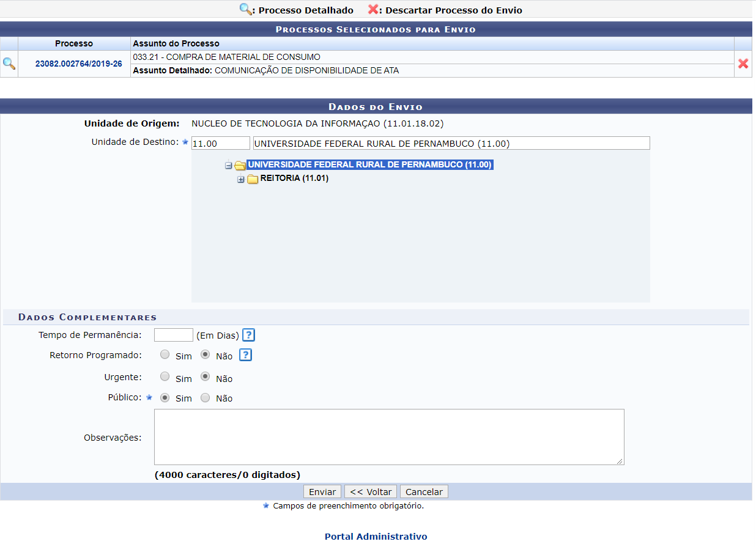Expand the REITORIA (11.01) node

click(241, 179)
